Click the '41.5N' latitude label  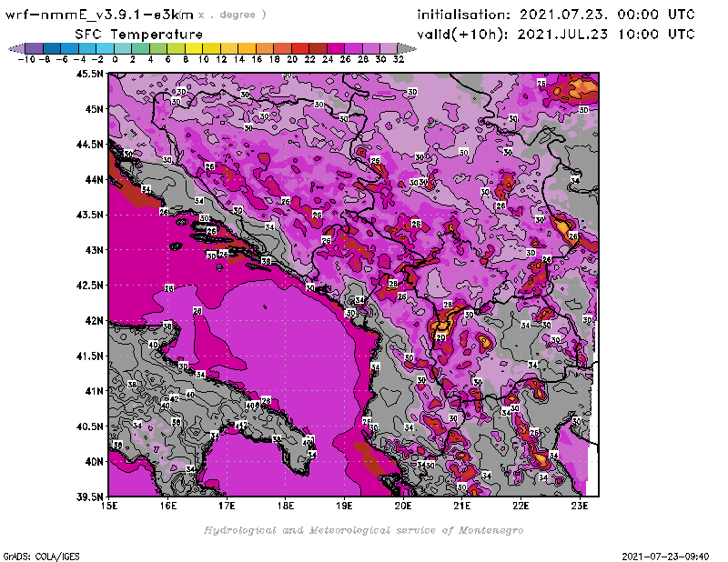(89, 356)
